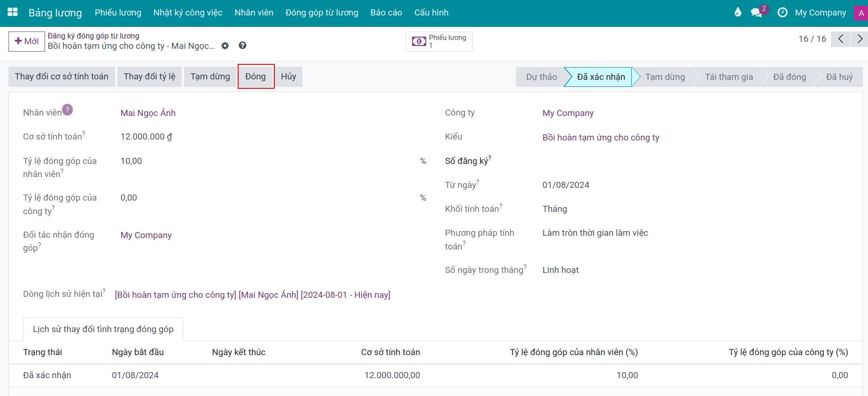Click the Tạm dừng action button
This screenshot has height=396, width=868.
coord(210,77)
